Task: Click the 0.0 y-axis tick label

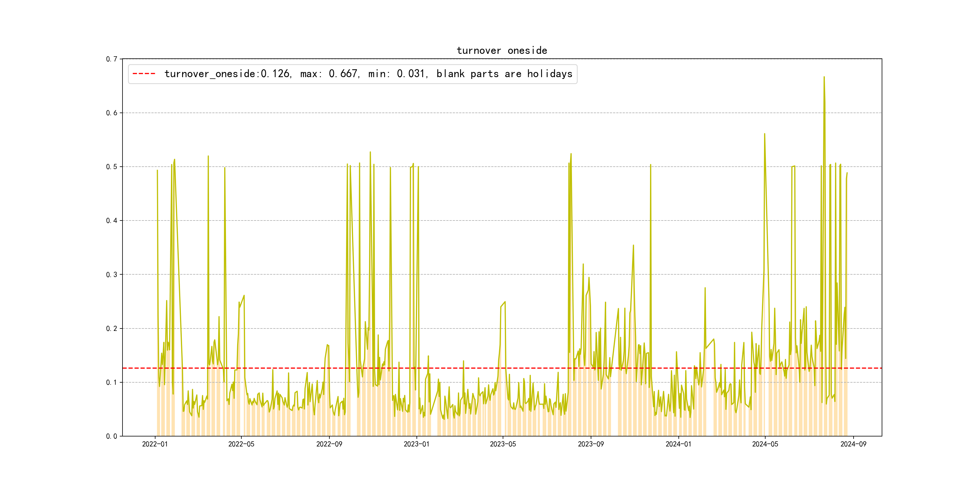Action: (112, 436)
